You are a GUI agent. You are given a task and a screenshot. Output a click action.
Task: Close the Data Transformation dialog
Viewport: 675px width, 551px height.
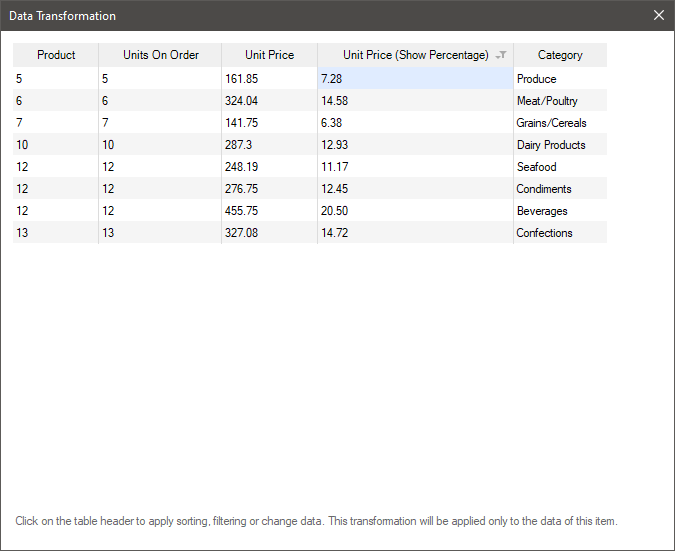tap(658, 16)
